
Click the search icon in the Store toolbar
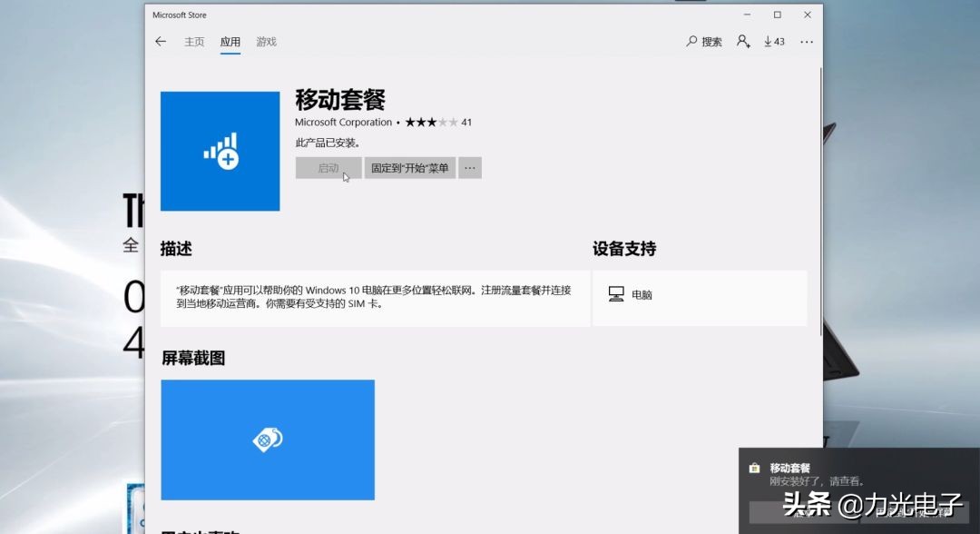point(692,41)
